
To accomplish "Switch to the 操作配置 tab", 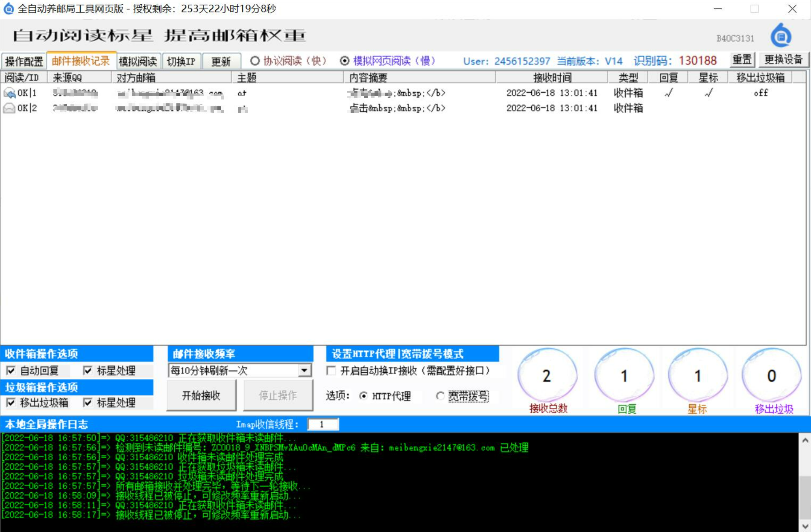I will (x=24, y=61).
